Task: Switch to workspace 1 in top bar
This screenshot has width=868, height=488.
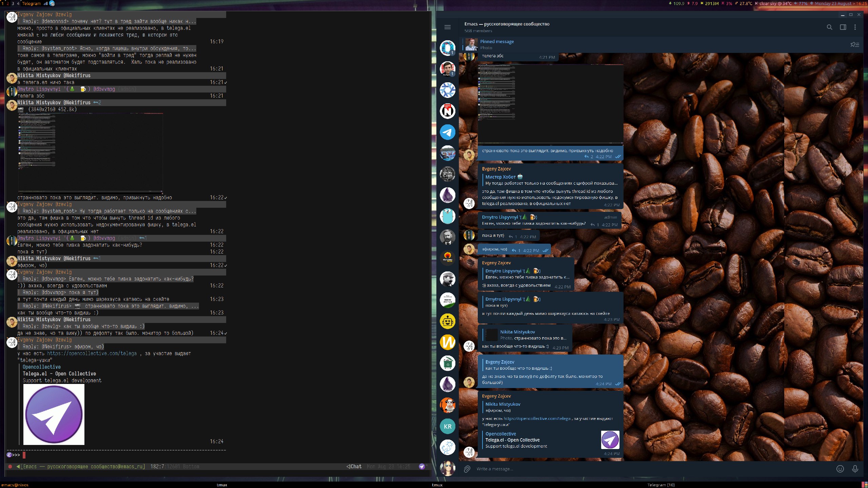Action: point(2,3)
